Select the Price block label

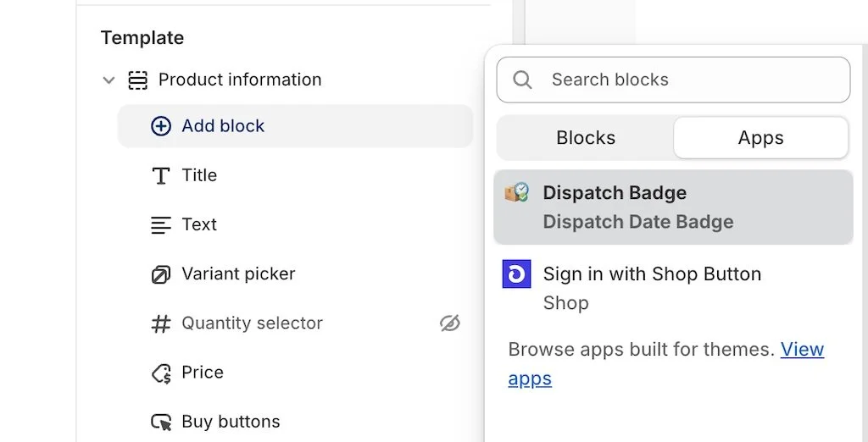pyautogui.click(x=203, y=373)
